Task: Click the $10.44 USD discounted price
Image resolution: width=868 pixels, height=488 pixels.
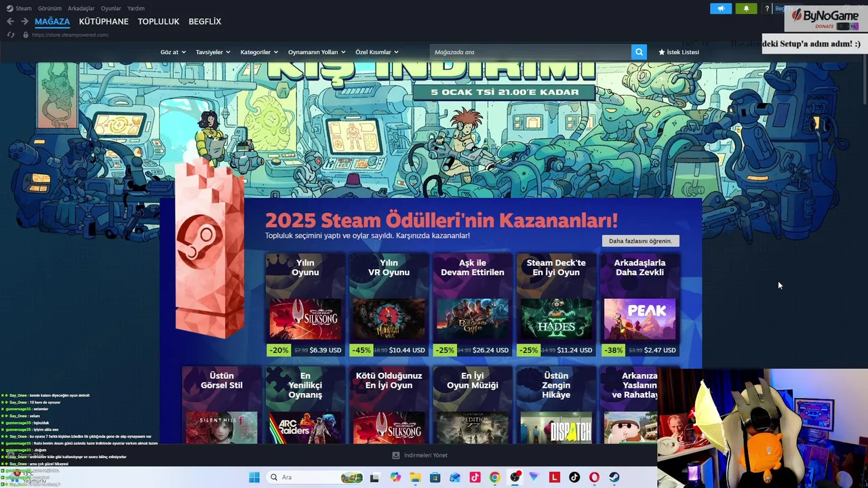Action: (407, 350)
